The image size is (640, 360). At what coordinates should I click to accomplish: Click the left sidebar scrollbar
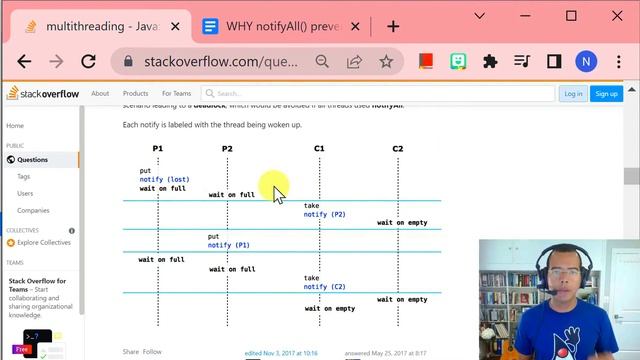82,210
